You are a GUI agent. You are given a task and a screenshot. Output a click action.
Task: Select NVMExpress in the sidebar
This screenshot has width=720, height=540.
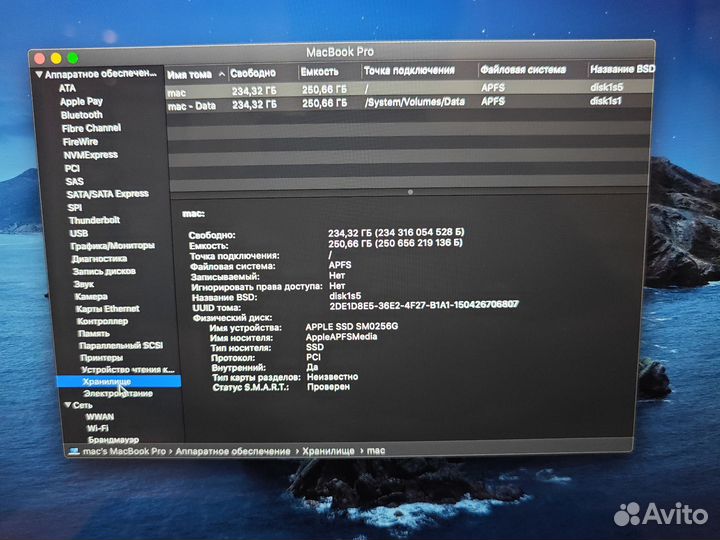click(x=90, y=155)
